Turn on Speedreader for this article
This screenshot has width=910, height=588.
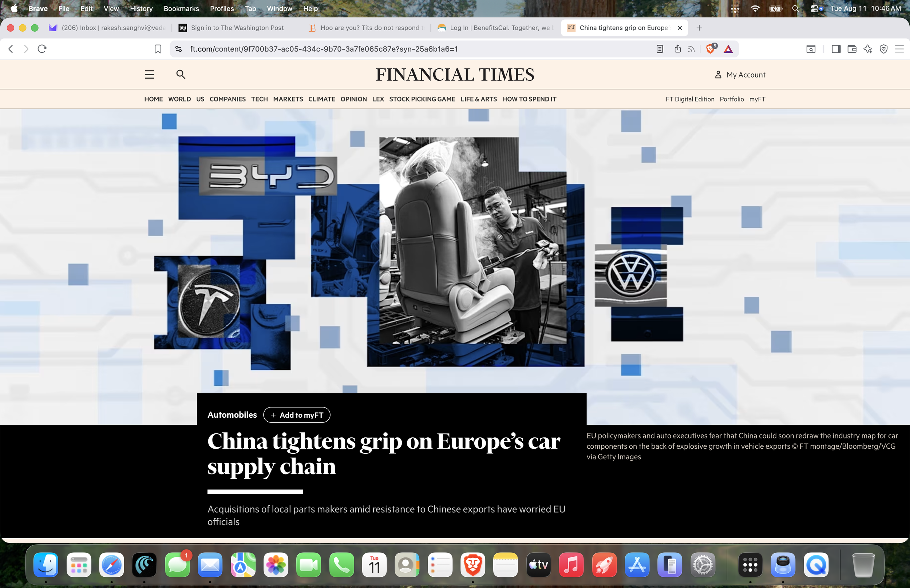point(660,49)
